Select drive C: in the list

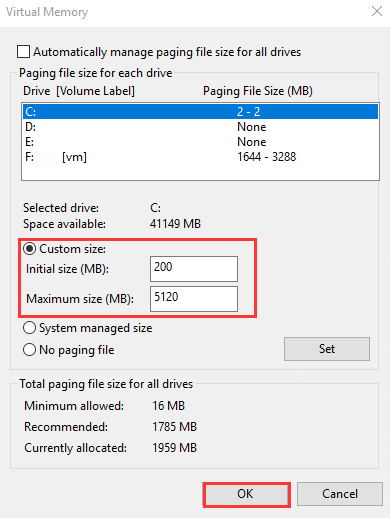pos(200,111)
